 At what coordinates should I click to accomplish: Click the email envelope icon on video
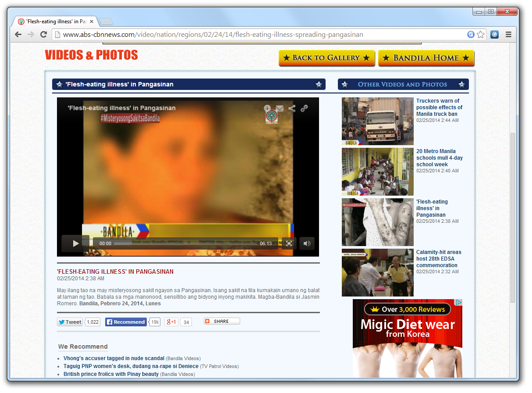tap(280, 108)
